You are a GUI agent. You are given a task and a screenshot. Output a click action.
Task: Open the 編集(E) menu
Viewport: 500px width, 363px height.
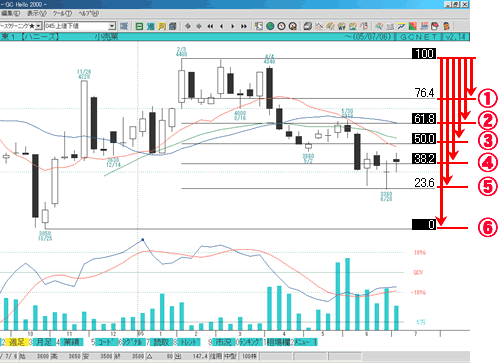10,14
